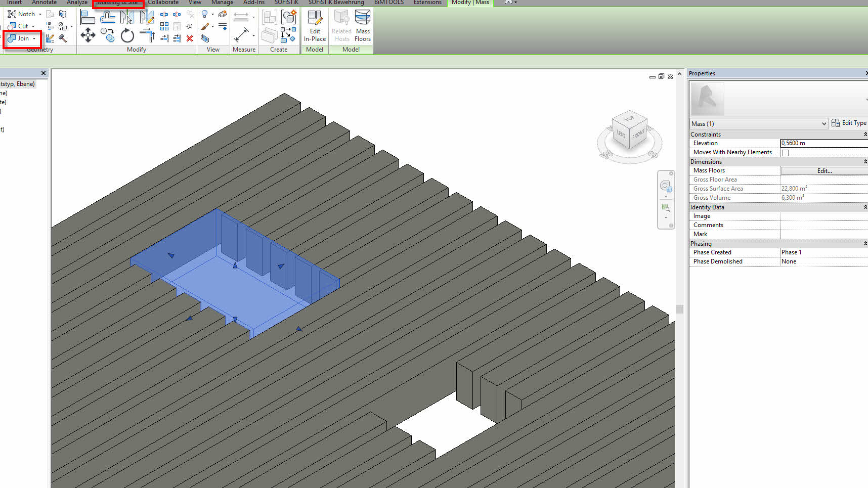The image size is (868, 488).
Task: Select the Cut geometry tool
Action: [x=18, y=26]
